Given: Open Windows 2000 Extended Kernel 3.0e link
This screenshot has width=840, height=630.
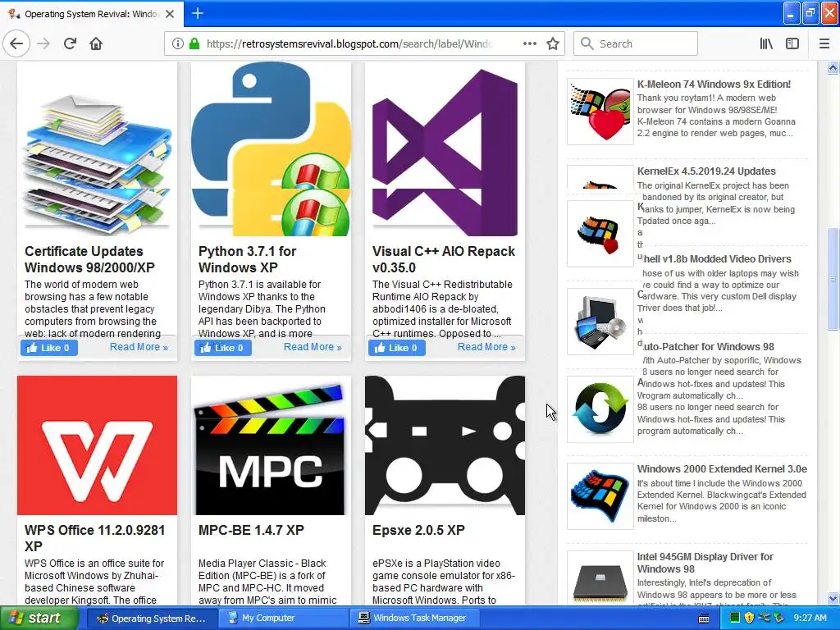Looking at the screenshot, I should 722,468.
